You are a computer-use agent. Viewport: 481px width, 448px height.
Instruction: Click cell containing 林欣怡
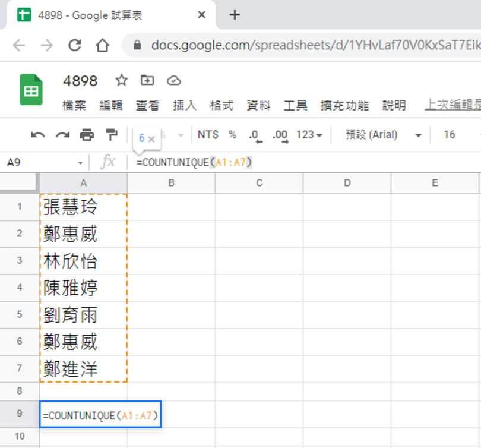pos(84,261)
